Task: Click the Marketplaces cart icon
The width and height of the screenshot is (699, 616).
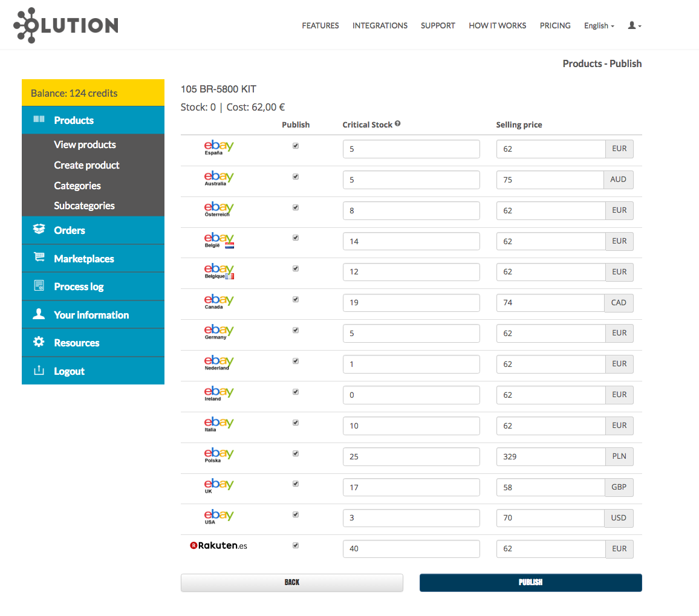Action: 39,257
